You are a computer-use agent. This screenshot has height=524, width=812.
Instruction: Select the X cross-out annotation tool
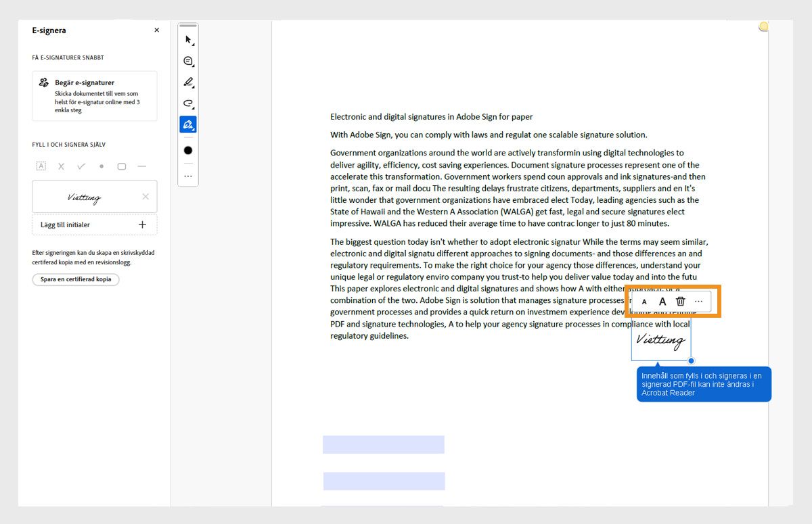click(60, 166)
